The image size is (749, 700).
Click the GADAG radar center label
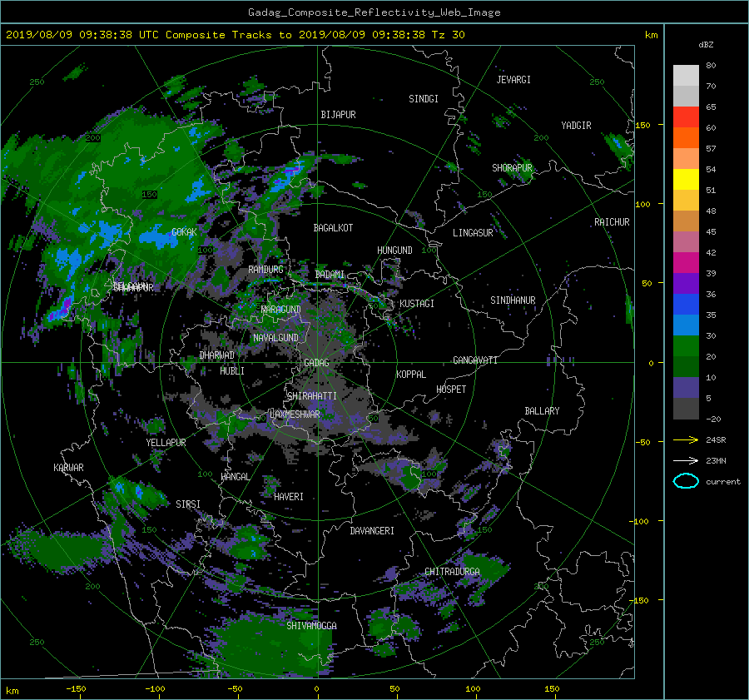[317, 363]
